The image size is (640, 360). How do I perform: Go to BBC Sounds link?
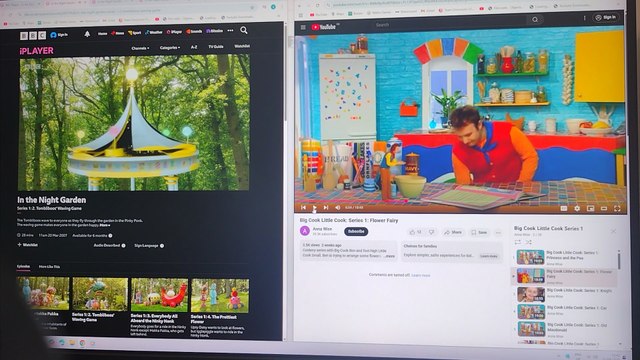tap(194, 31)
